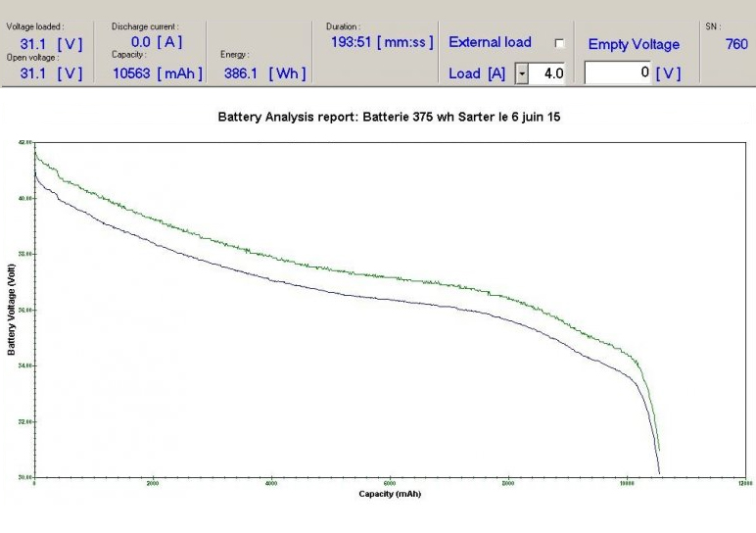Click the Voltage loaded label

click(x=34, y=26)
